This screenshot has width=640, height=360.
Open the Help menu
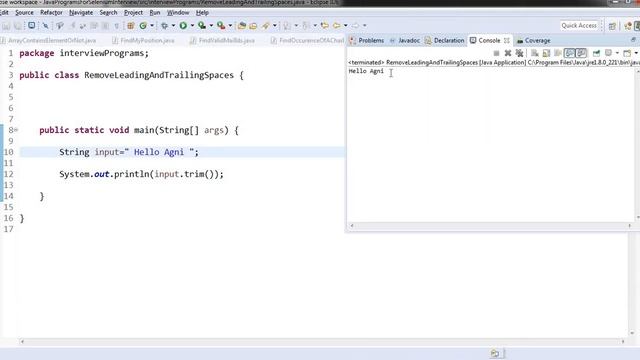(x=202, y=13)
